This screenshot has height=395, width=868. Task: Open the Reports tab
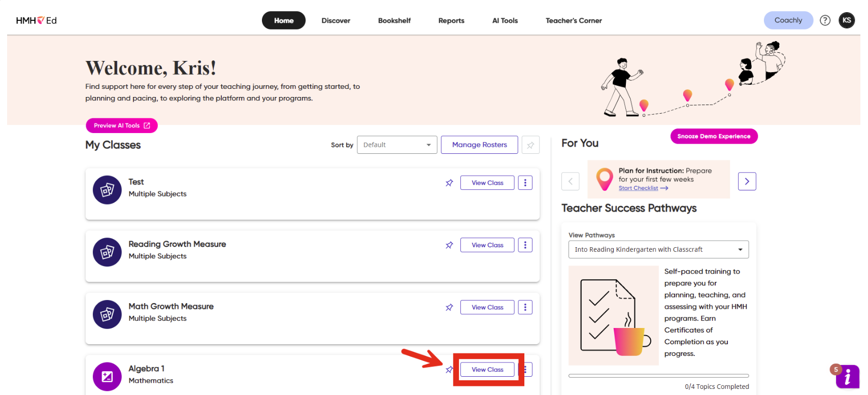pos(451,20)
